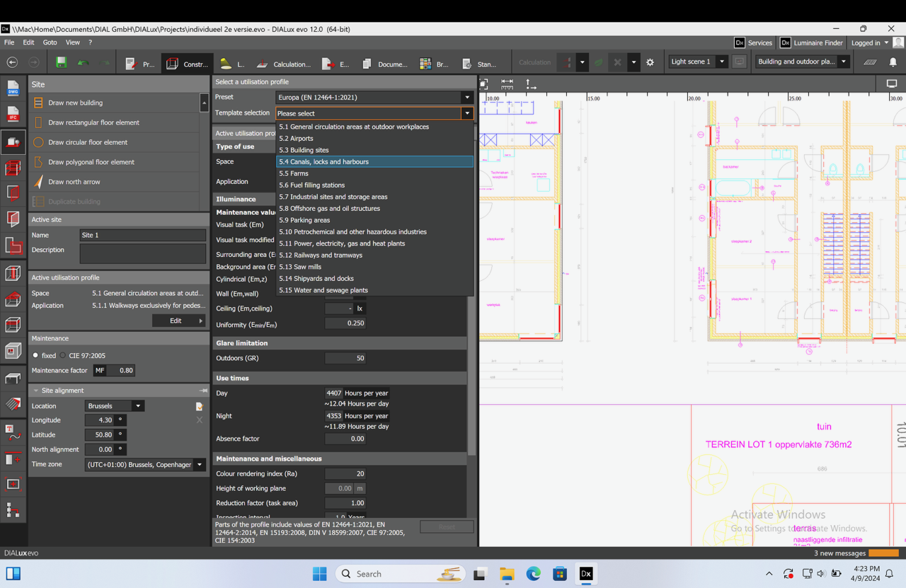906x588 pixels.
Task: Click Draw rectangular floor element
Action: point(93,122)
